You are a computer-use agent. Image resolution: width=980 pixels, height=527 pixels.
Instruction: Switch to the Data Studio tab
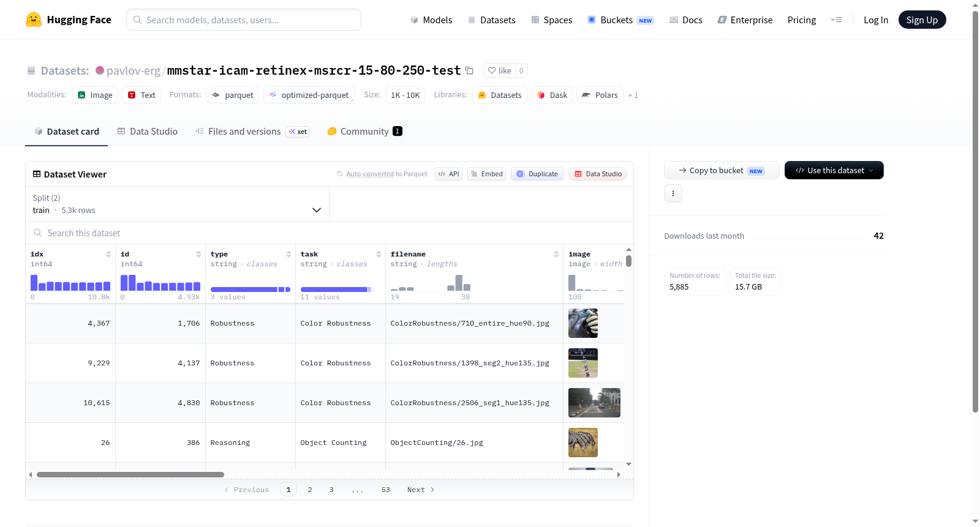(x=148, y=132)
